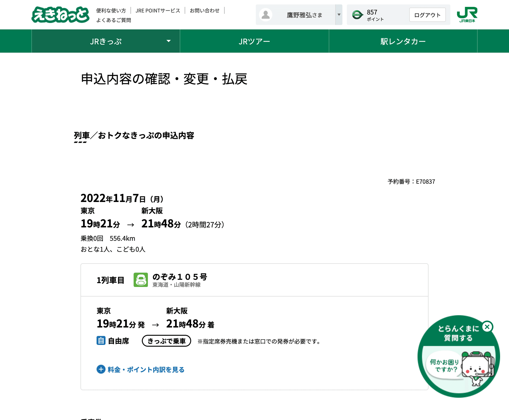
Task: Expand 料金・ポイント内訳を見る details
Action: pos(140,369)
